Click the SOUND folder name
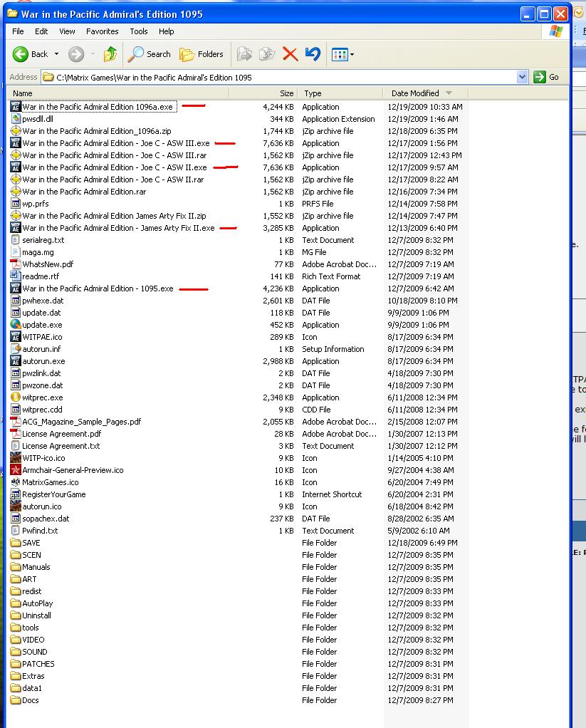The width and height of the screenshot is (586, 728). 35,652
